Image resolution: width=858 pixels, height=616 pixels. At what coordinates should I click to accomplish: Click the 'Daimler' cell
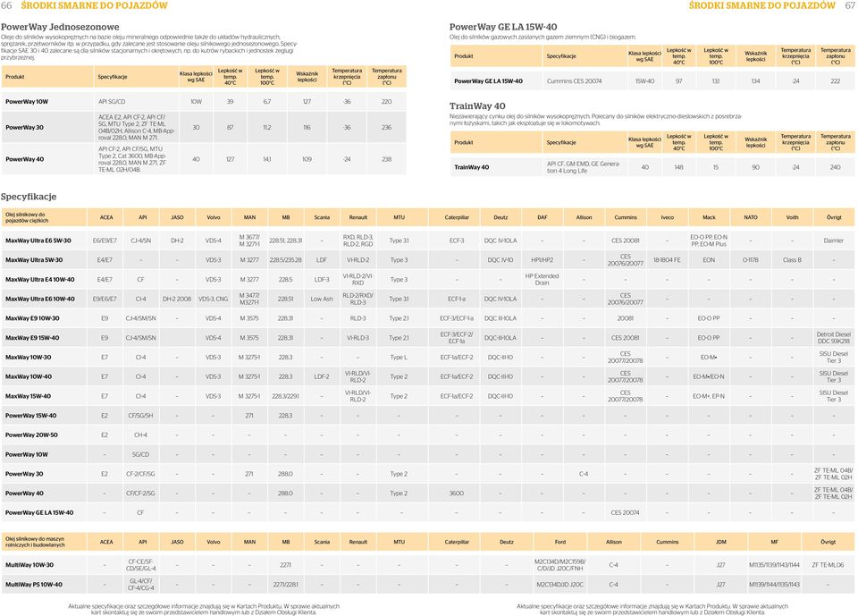[833, 240]
